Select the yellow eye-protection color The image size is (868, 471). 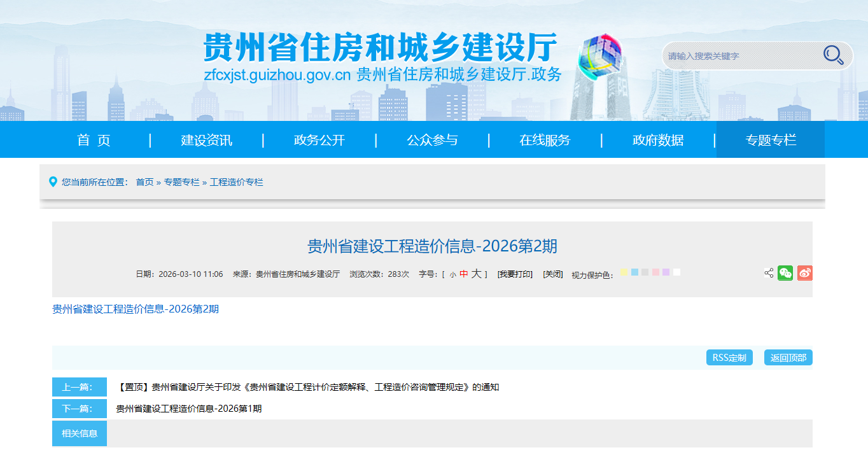click(x=624, y=272)
